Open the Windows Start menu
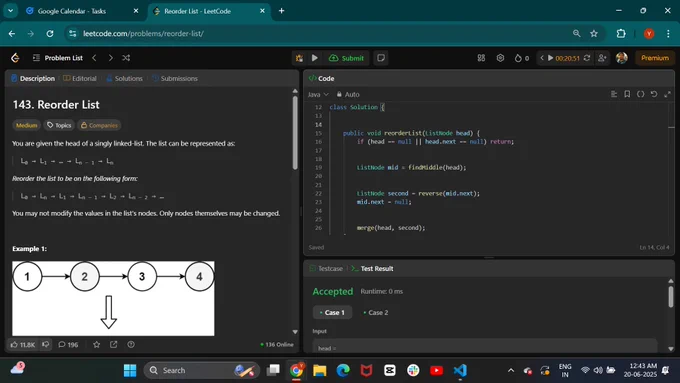Image resolution: width=680 pixels, height=383 pixels. click(130, 370)
